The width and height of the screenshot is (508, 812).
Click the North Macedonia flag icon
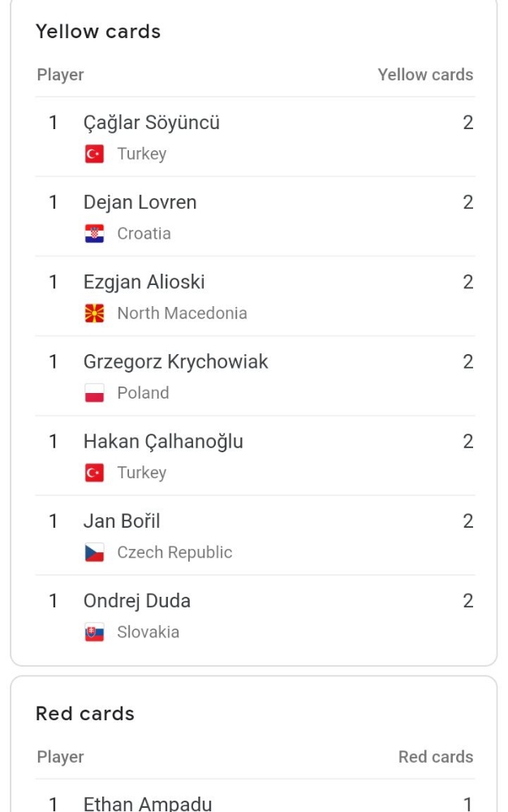coord(94,313)
